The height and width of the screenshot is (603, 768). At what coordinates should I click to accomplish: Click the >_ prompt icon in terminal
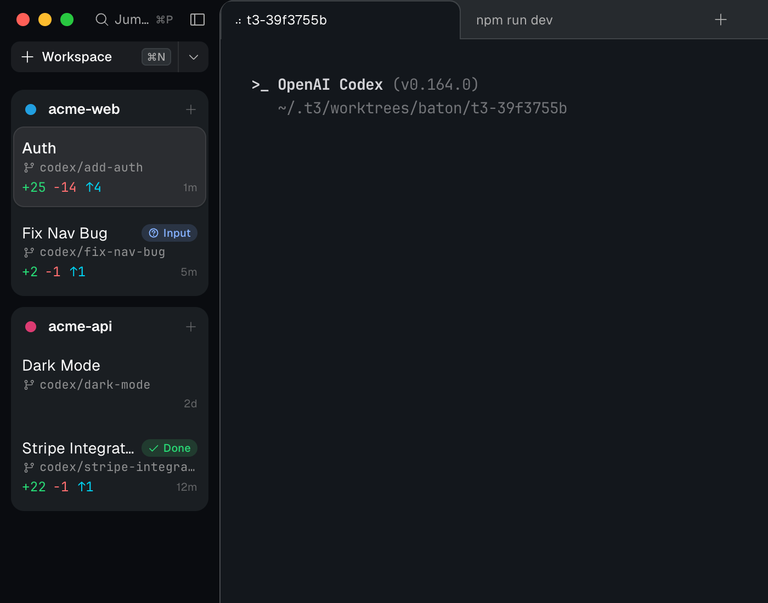point(260,85)
